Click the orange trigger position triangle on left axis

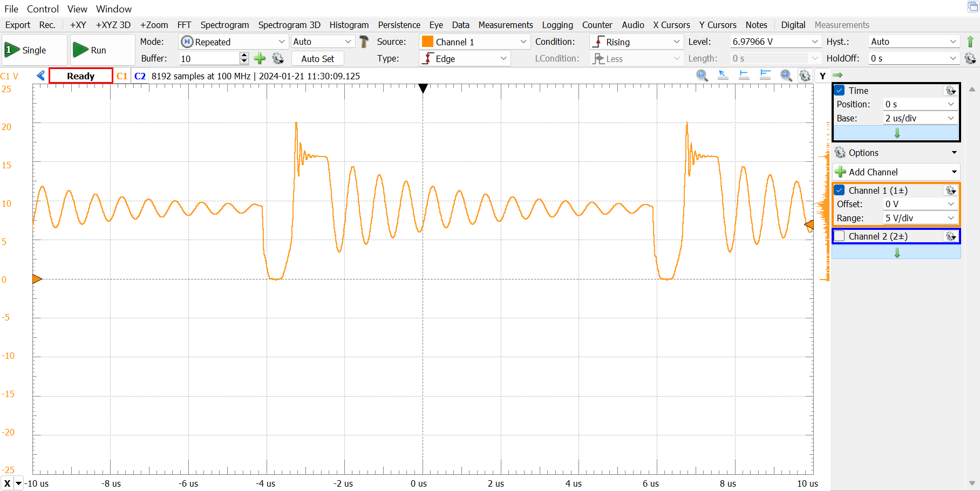point(37,279)
